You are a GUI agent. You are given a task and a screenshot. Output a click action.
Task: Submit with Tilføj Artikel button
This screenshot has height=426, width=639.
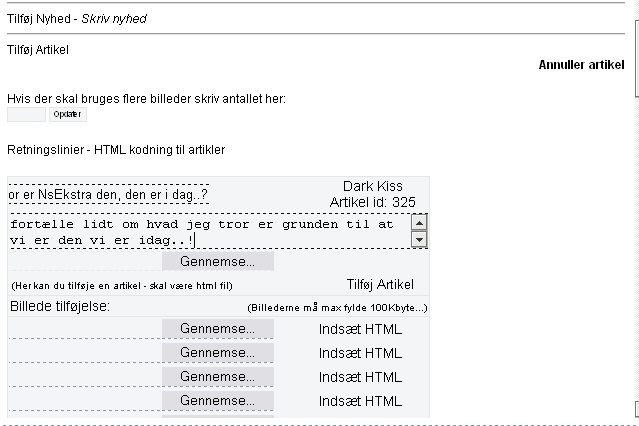[379, 284]
